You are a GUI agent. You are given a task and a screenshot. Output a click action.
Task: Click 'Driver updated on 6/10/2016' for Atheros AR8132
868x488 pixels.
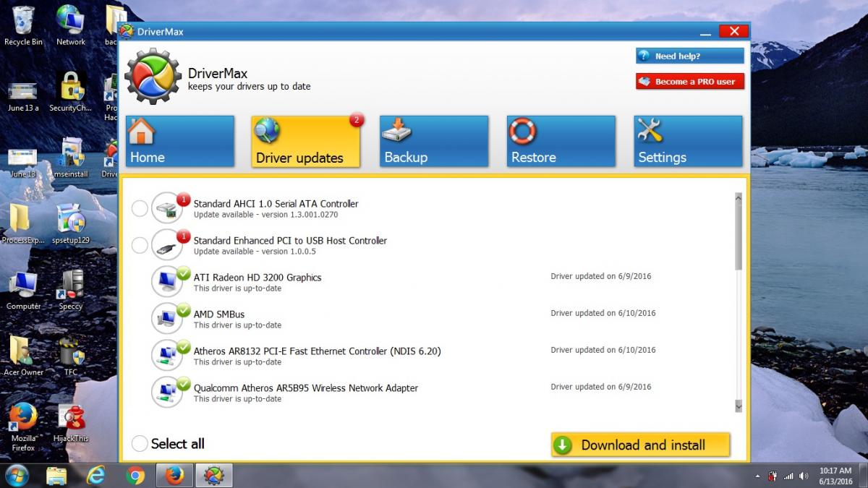click(x=603, y=350)
